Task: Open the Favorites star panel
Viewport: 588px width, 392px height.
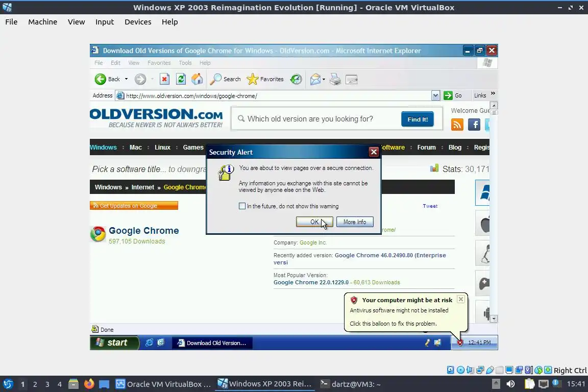Action: tap(265, 79)
